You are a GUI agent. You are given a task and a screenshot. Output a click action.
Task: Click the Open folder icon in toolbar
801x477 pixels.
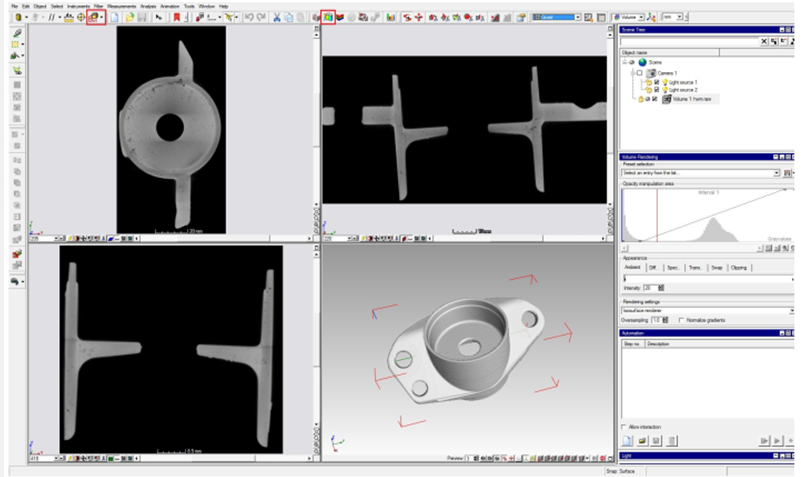tap(130, 17)
